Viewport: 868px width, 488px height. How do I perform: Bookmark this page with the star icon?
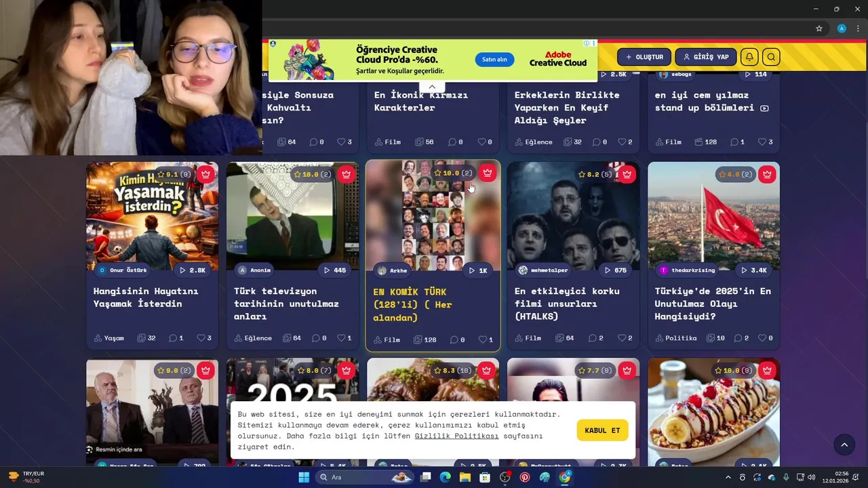(x=819, y=28)
